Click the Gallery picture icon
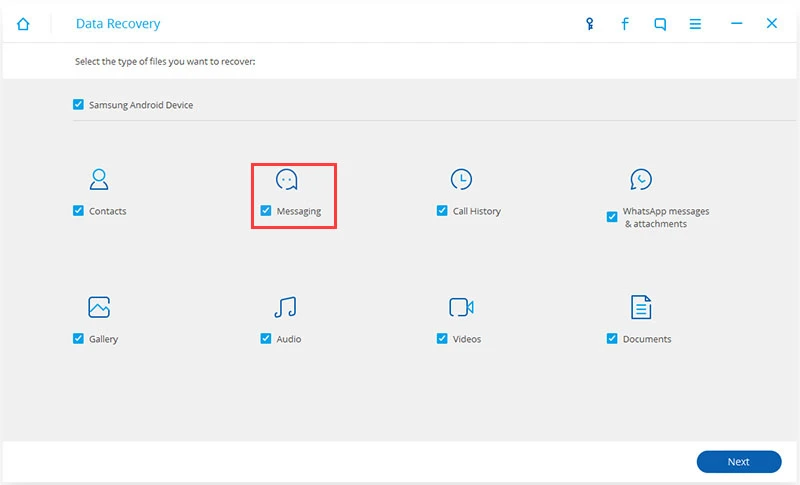Image resolution: width=800 pixels, height=485 pixels. tap(99, 307)
